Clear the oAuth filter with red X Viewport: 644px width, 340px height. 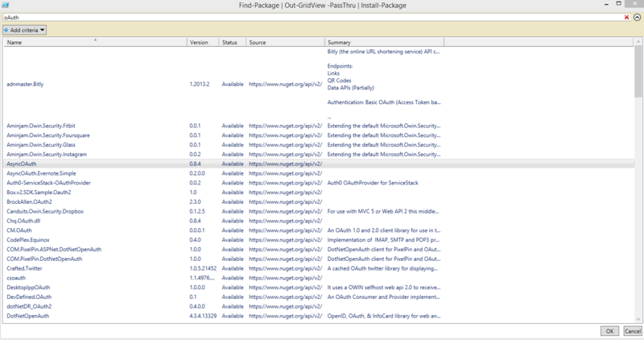pos(626,17)
